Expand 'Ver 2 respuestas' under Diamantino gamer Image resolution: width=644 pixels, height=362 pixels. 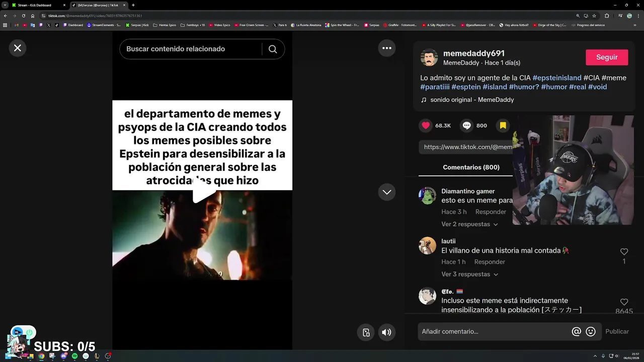coord(469,224)
